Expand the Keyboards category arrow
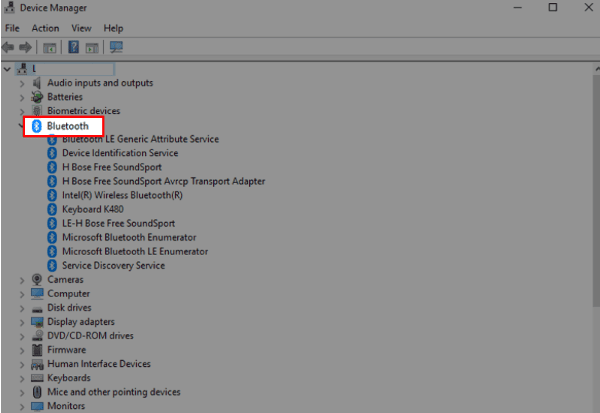The width and height of the screenshot is (600, 413). click(x=22, y=379)
